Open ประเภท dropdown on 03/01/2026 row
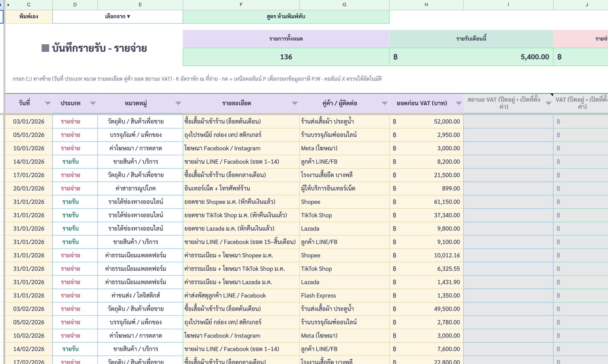Screen dimensions: 608x364 click(75, 121)
